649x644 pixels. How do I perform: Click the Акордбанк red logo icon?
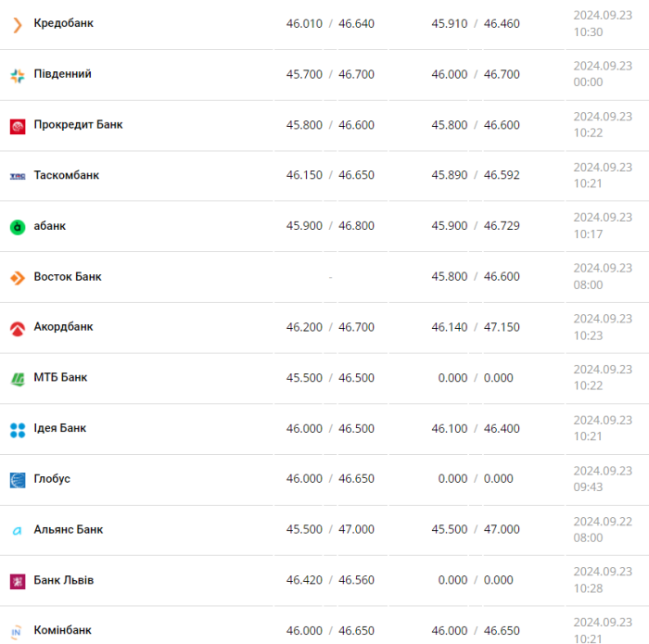[17, 328]
